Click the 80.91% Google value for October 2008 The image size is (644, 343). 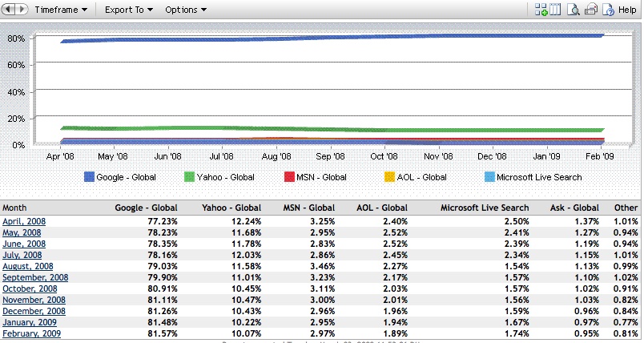tap(163, 289)
